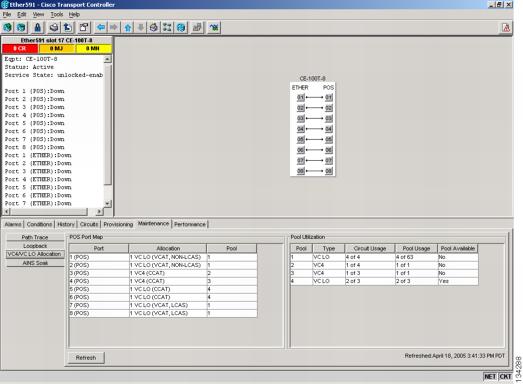Select ETHER port 01 in card diagram
The height and width of the screenshot is (384, 523).
click(x=301, y=97)
